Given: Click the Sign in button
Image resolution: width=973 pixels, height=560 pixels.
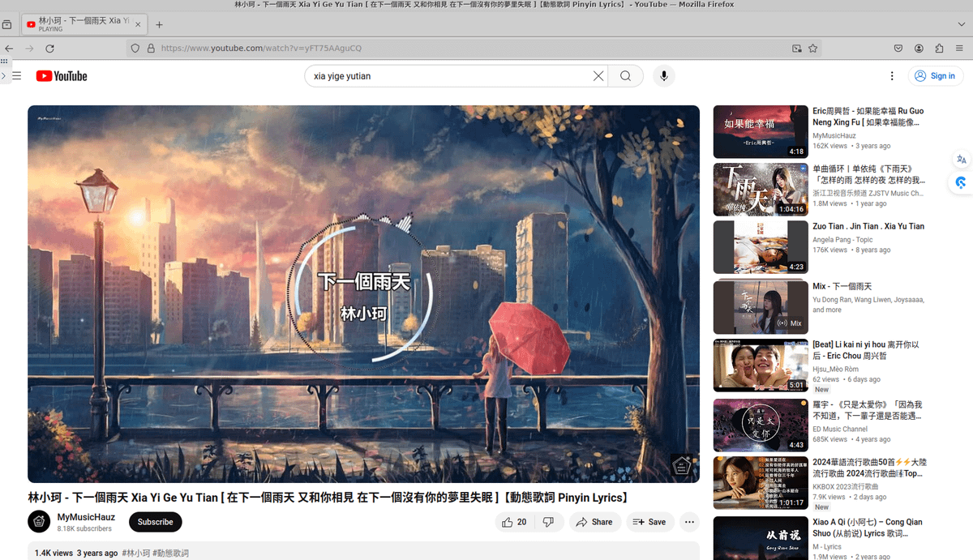Looking at the screenshot, I should click(934, 76).
